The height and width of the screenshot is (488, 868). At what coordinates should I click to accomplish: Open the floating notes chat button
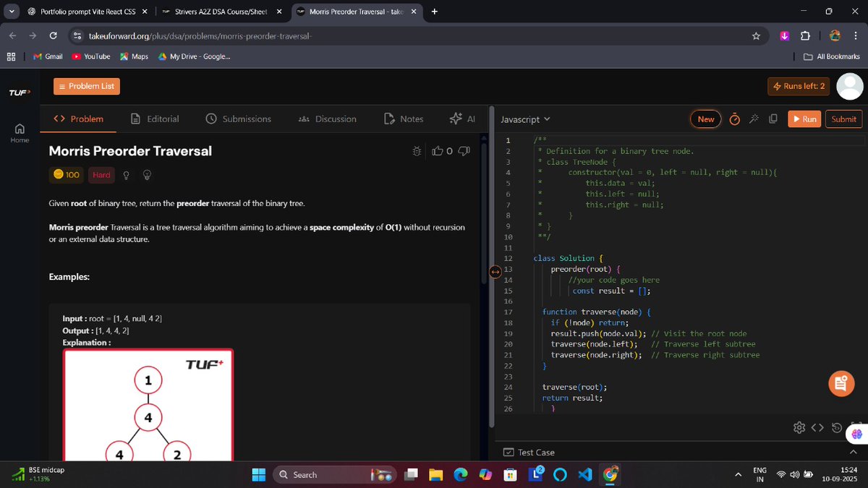pos(840,384)
